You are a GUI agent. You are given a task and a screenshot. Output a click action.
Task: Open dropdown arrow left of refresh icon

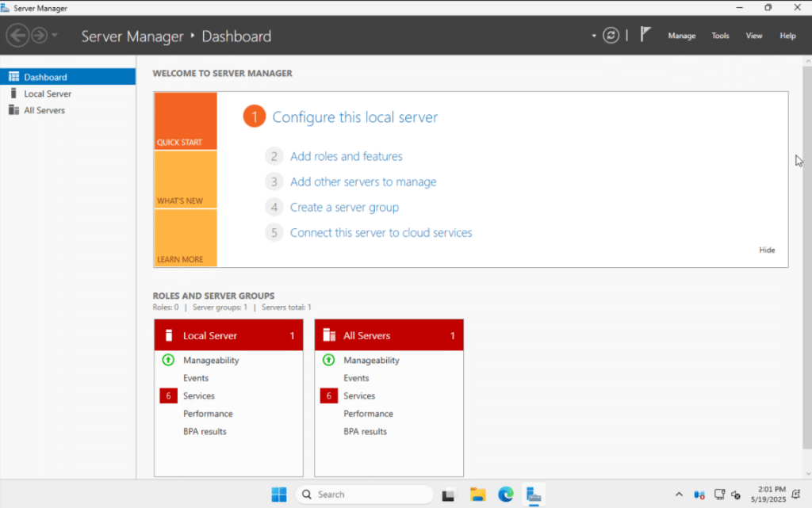coord(594,36)
